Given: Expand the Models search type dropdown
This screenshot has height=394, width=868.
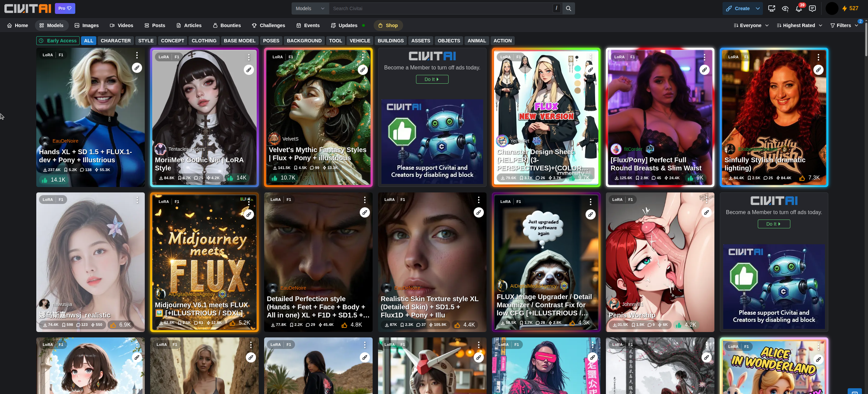Looking at the screenshot, I should pyautogui.click(x=310, y=8).
